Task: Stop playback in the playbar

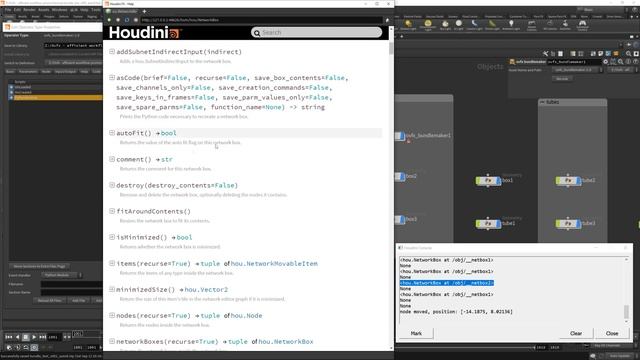Action: pyautogui.click(x=26, y=337)
